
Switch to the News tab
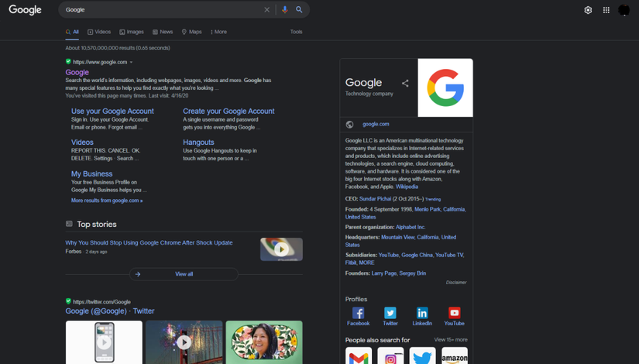point(163,32)
